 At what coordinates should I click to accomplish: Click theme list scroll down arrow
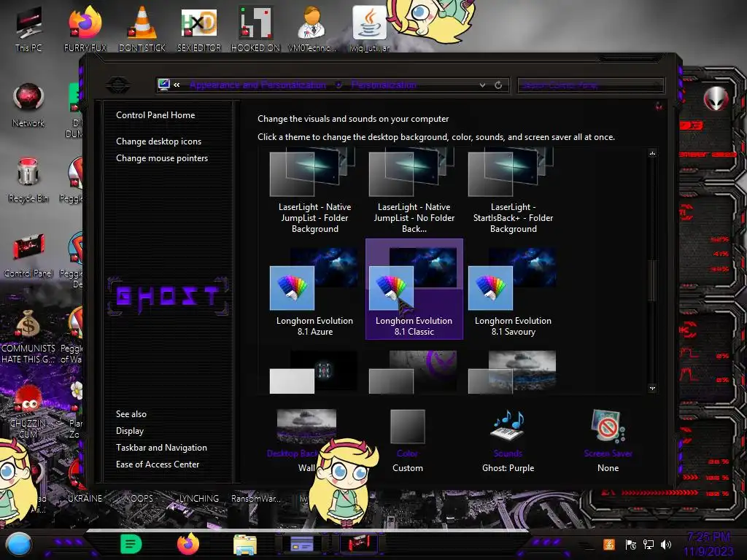coord(653,389)
